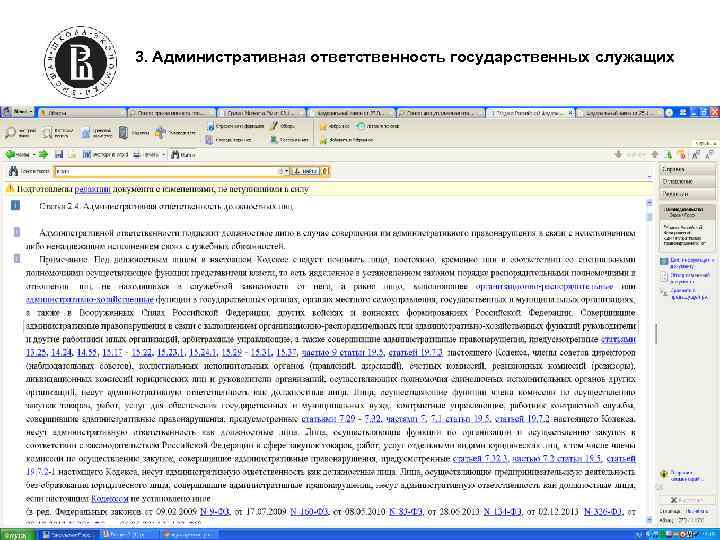Open the first taskbar application button
This screenshot has height=540, width=720.
(67, 535)
